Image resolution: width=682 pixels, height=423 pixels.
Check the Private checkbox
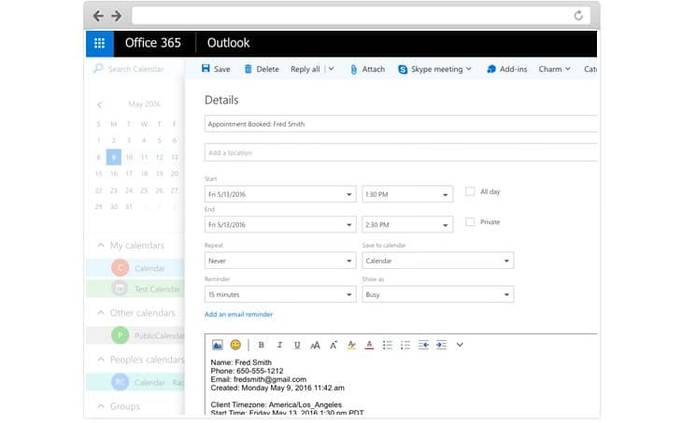point(470,222)
